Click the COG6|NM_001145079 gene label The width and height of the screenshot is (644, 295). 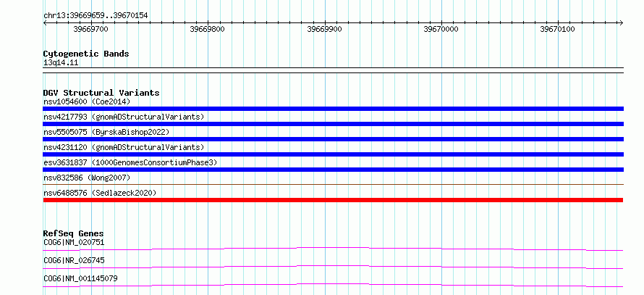(x=80, y=278)
